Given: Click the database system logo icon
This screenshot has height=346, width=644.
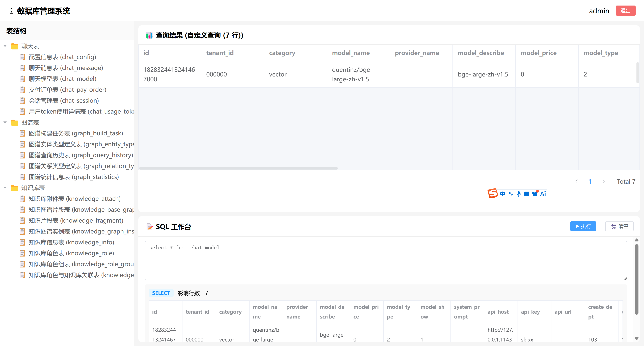Looking at the screenshot, I should pos(12,11).
